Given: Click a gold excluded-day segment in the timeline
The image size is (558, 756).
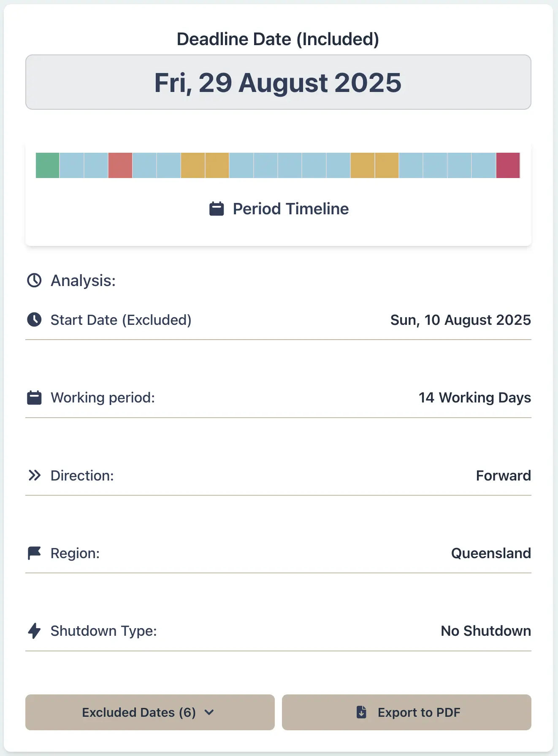Looking at the screenshot, I should click(x=193, y=165).
